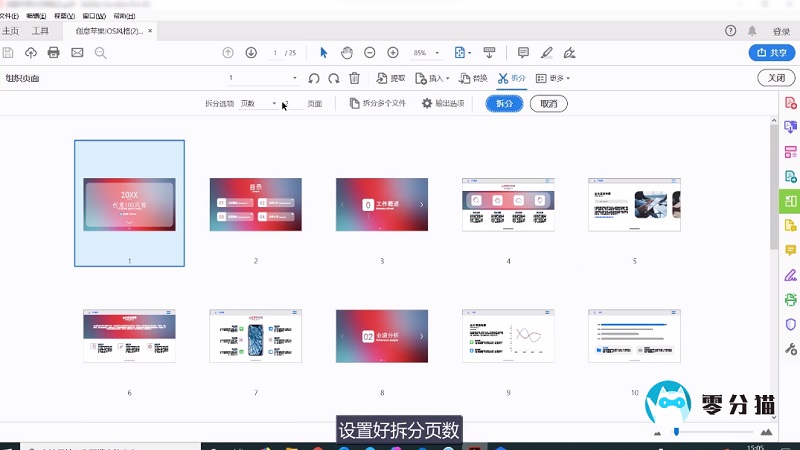Click the 取消 cancel button
Image resolution: width=800 pixels, height=450 pixels.
tap(548, 103)
